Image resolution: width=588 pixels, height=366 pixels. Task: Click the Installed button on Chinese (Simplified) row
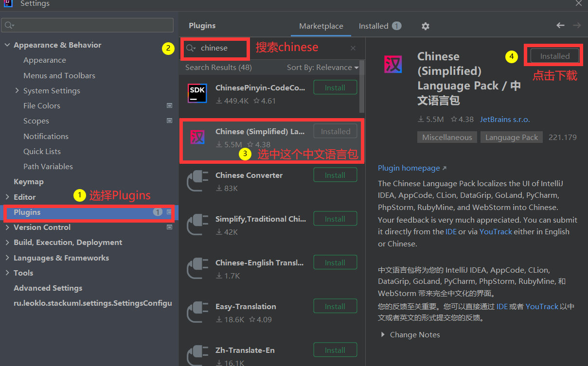335,131
